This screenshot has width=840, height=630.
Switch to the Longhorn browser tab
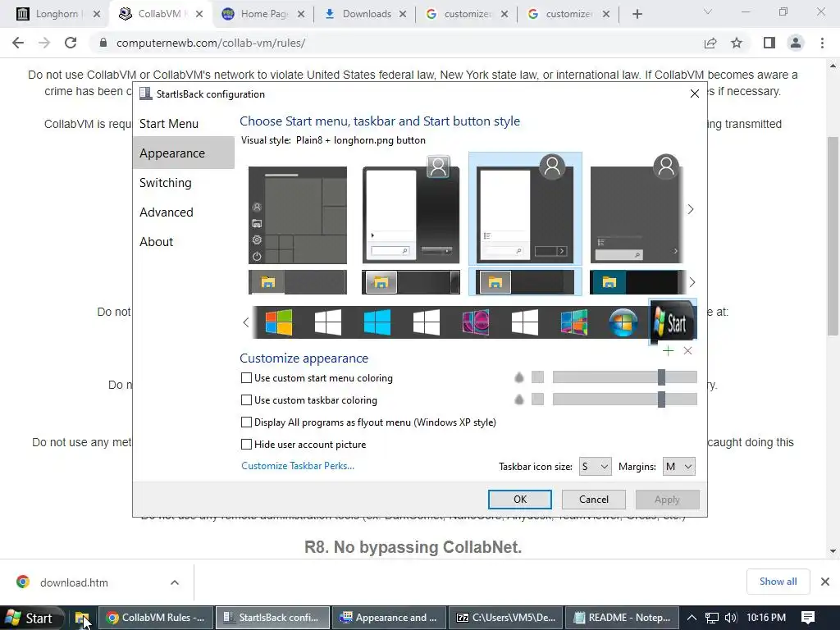58,14
